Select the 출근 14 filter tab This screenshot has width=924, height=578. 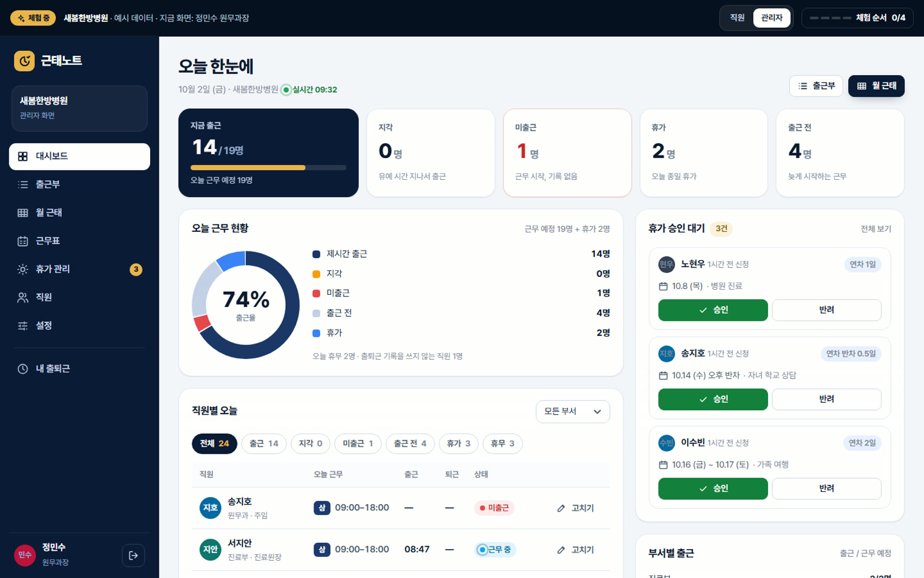[x=264, y=443]
